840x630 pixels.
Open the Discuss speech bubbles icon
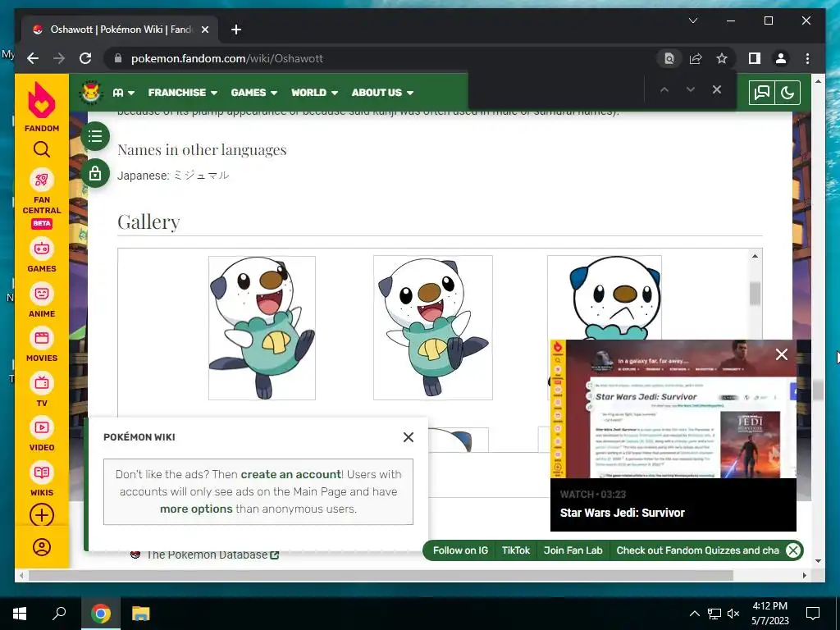tap(762, 92)
